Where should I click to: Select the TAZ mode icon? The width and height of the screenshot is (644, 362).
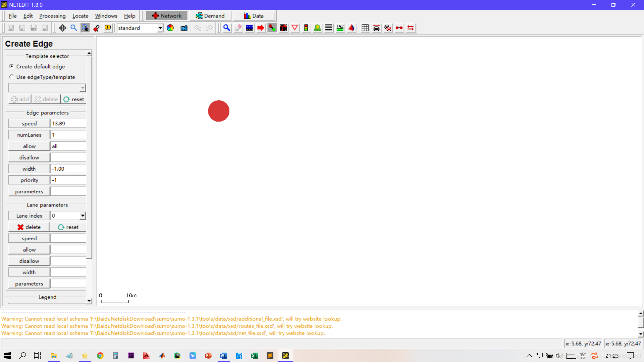(x=340, y=28)
